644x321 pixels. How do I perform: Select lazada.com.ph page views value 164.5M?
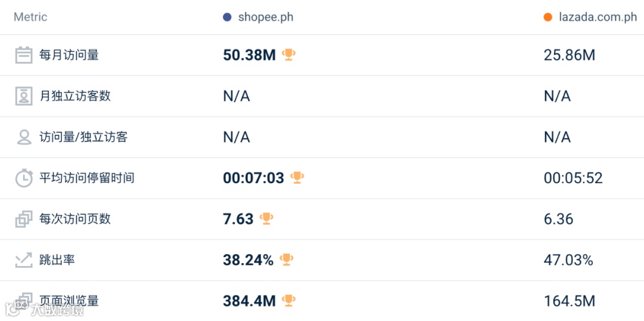[x=569, y=301]
